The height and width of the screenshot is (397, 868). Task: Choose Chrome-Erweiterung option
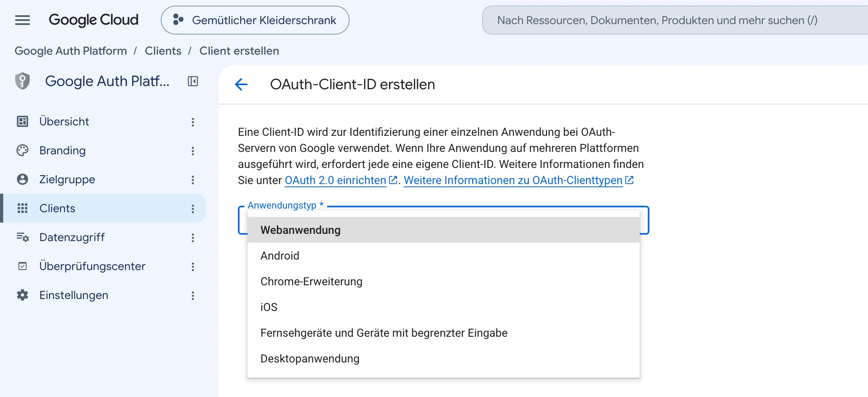[x=444, y=281]
